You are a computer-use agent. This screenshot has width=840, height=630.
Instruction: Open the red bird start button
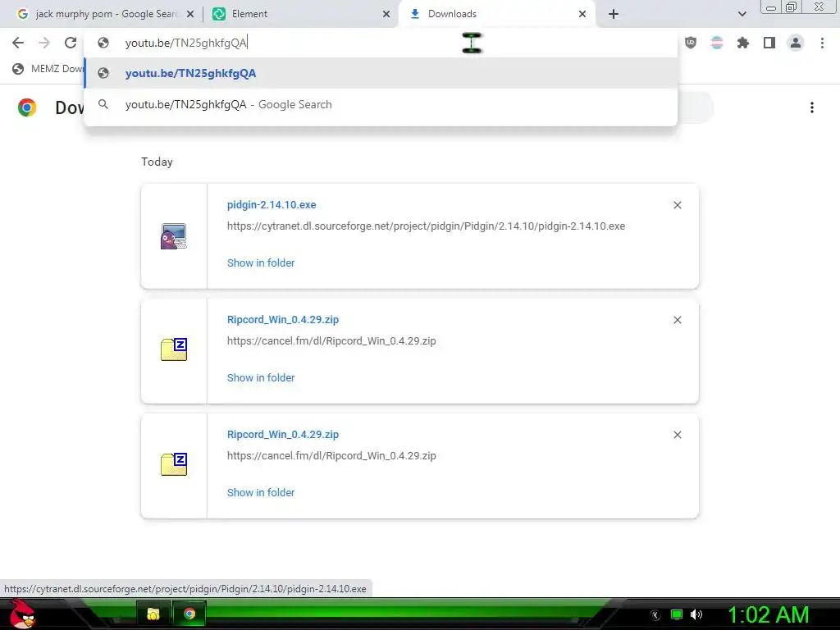pyautogui.click(x=22, y=614)
